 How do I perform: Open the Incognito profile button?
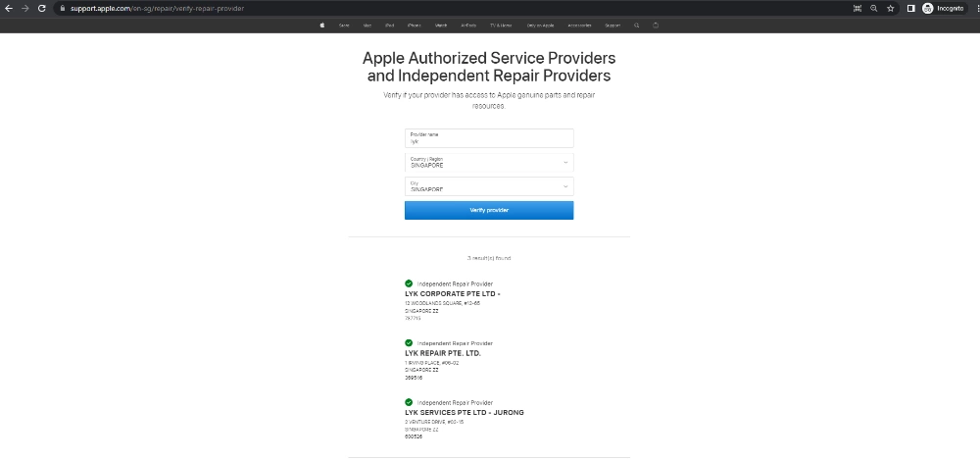944,9
